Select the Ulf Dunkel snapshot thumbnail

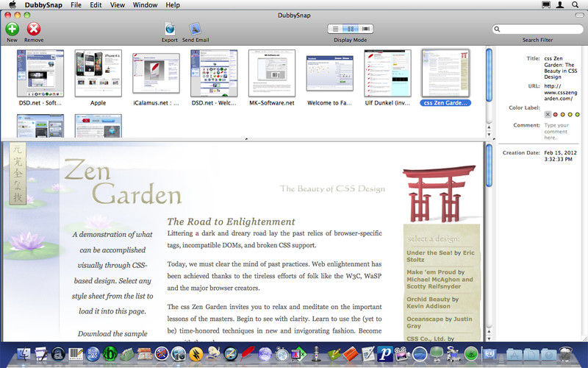[388, 73]
